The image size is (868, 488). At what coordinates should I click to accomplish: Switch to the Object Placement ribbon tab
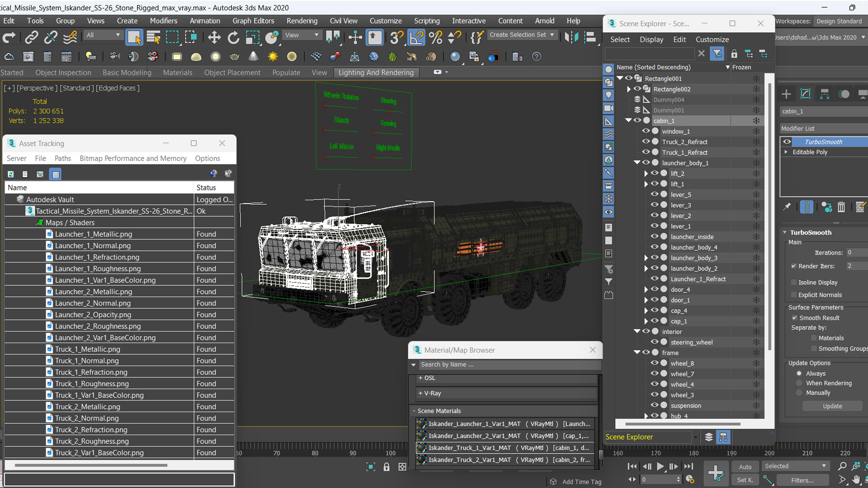tap(232, 72)
